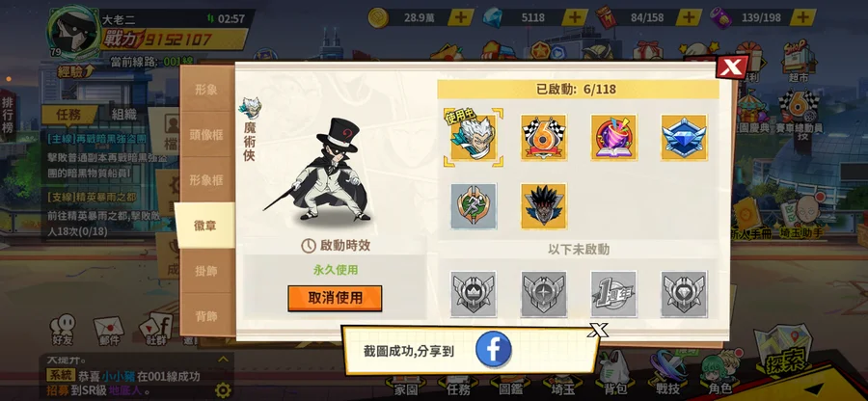868x401 pixels.
Task: Open the chat settings gear icon
Action: tap(223, 390)
